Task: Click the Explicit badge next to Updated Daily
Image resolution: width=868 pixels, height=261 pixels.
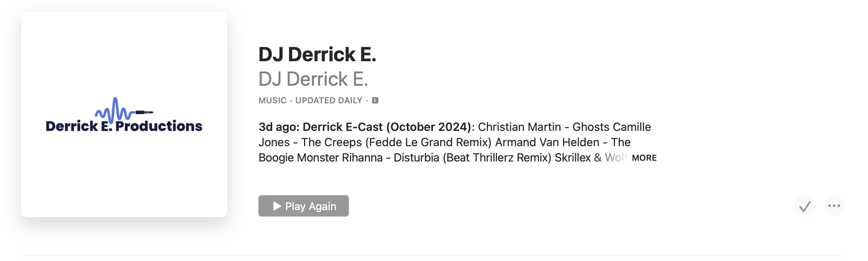Action: point(375,100)
